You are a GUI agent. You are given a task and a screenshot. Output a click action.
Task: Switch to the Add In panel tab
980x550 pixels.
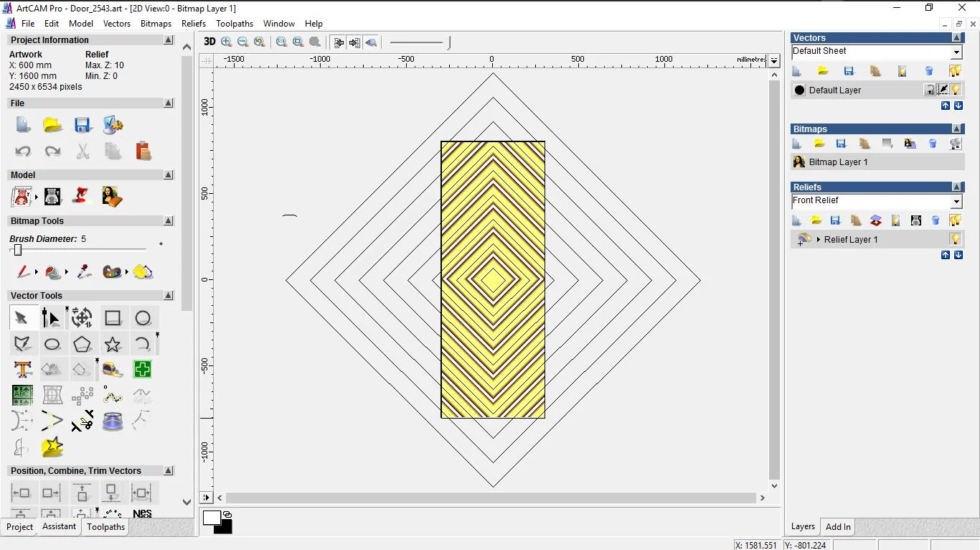[x=838, y=527]
